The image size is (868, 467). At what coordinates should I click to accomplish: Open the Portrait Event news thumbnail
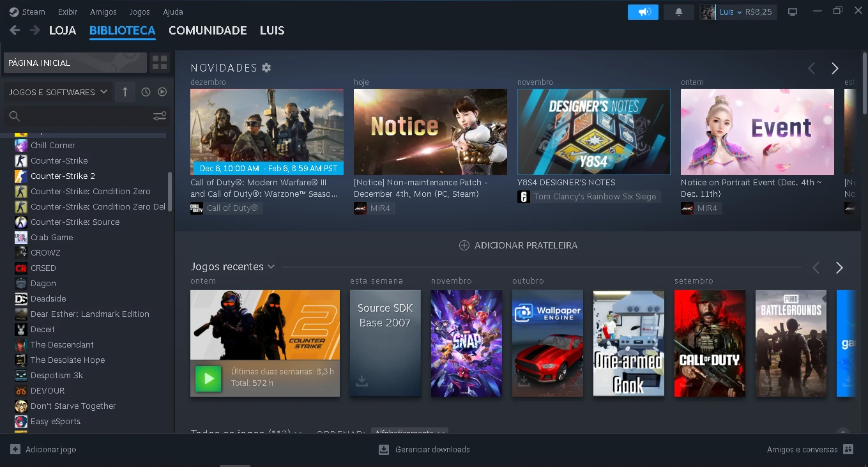(x=758, y=132)
